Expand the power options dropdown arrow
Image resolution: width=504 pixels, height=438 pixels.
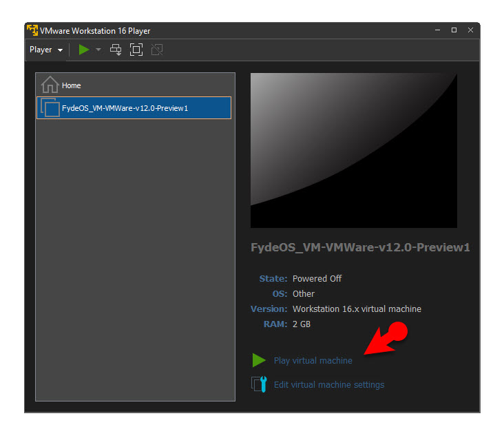tap(98, 50)
